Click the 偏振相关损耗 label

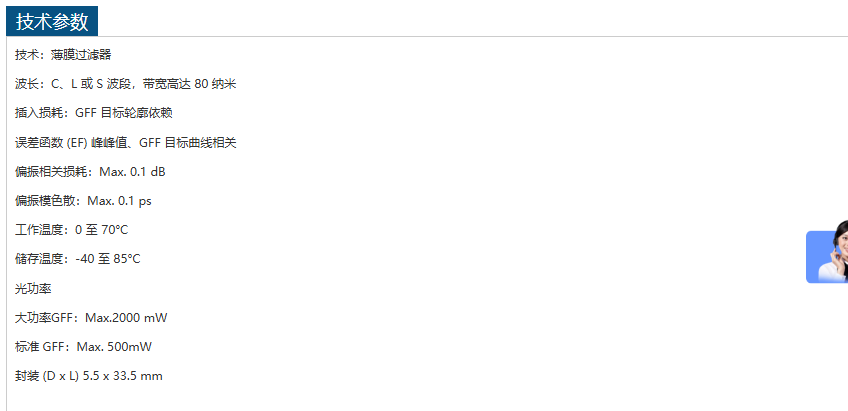click(51, 172)
